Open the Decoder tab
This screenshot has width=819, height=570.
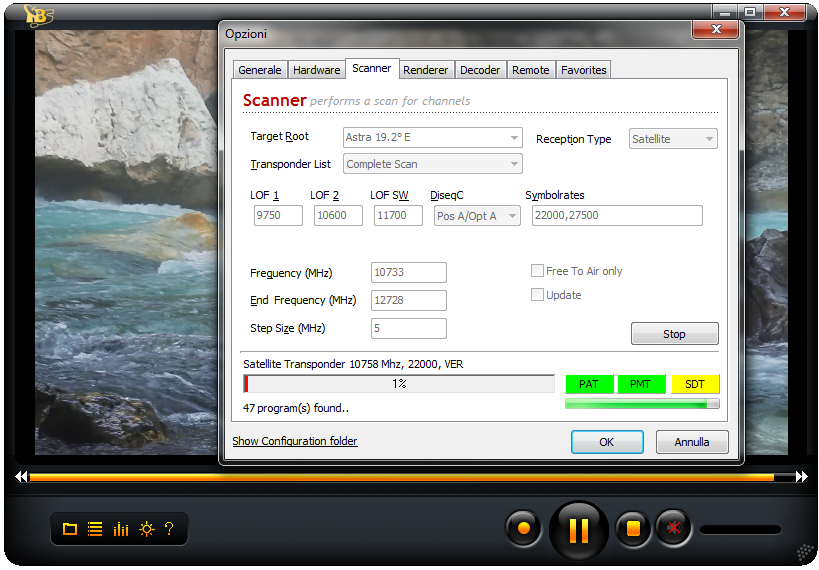click(479, 70)
